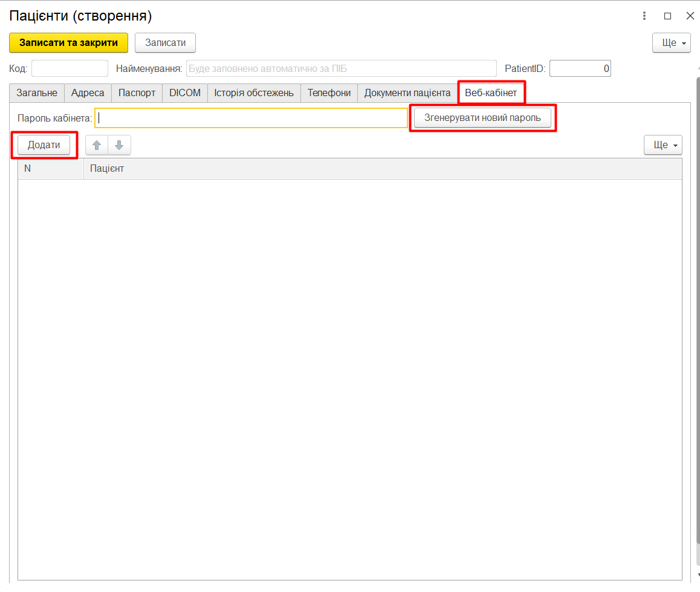Select the Паспорт tab
The image size is (700, 592).
pyautogui.click(x=137, y=93)
